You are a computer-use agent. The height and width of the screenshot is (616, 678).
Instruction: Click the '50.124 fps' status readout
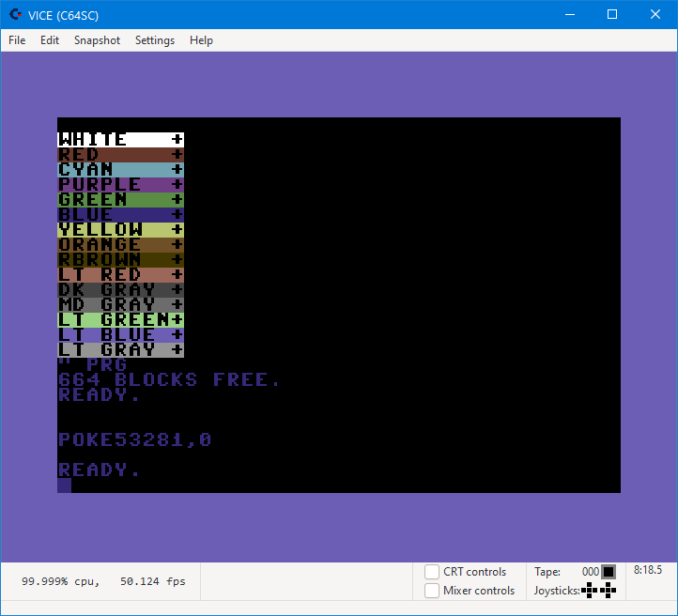point(153,581)
